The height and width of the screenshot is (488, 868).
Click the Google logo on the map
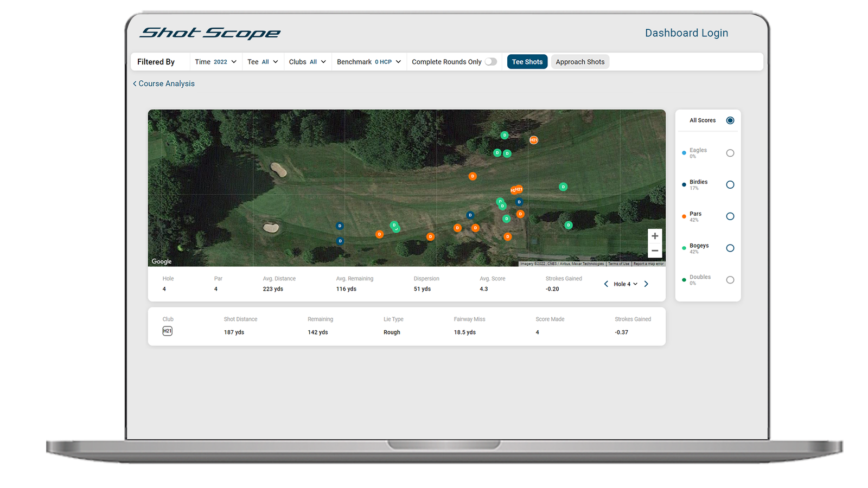pos(161,261)
